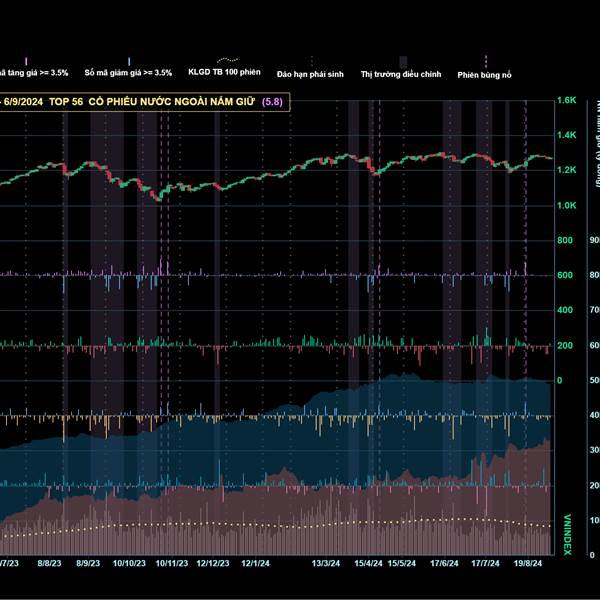600x600 pixels.
Task: Click the grey band icon above 'Thị trường điều chỉnh'
Action: coord(403,61)
